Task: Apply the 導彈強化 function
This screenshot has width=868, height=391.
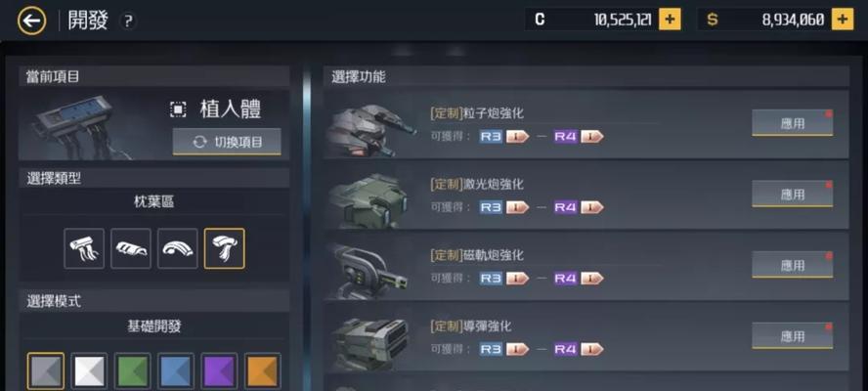Action: (792, 336)
